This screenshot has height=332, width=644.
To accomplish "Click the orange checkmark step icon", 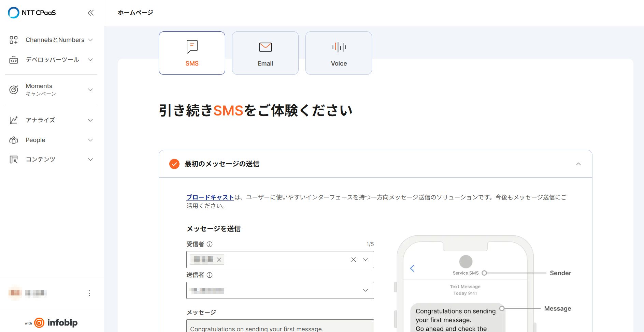I will [x=174, y=164].
